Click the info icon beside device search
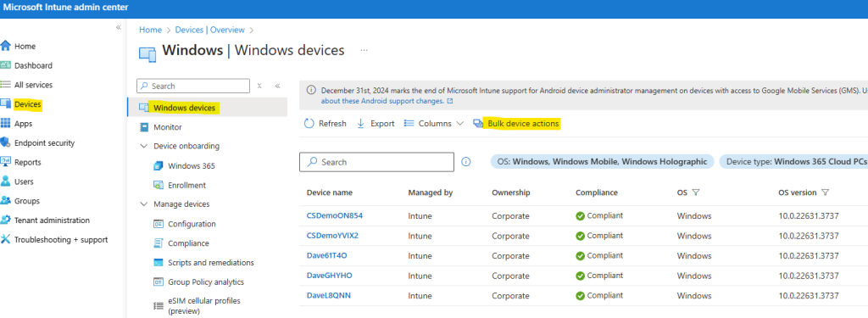This screenshot has width=868, height=318. (466, 162)
